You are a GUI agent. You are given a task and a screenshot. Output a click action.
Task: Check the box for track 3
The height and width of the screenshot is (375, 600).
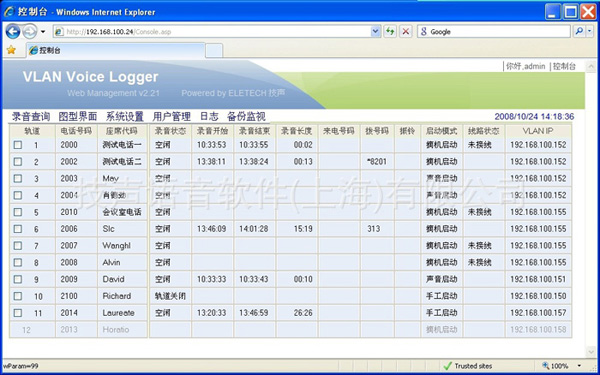(18, 178)
